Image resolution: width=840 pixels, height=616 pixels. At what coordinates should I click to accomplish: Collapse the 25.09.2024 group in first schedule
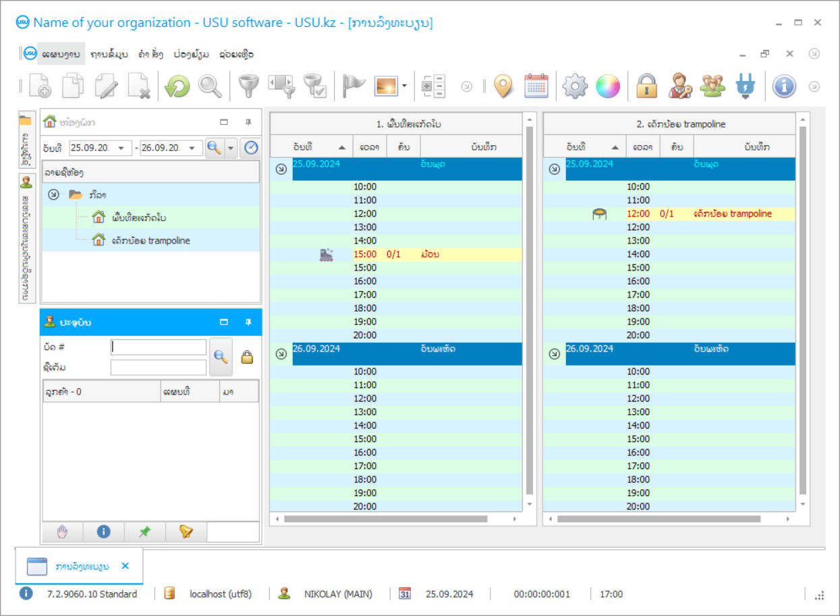coord(281,169)
